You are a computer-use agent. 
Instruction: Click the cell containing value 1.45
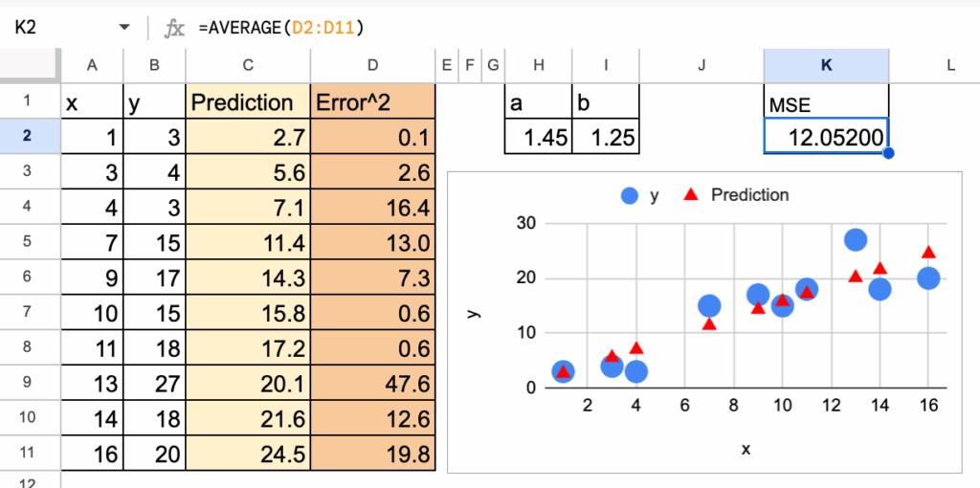click(x=538, y=137)
